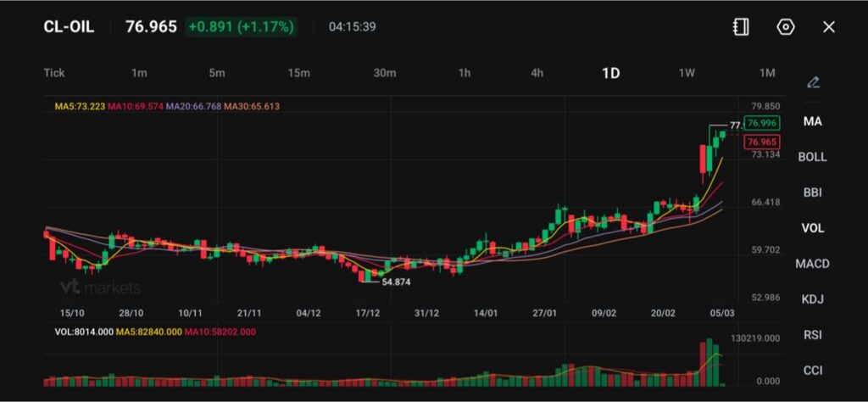Image resolution: width=868 pixels, height=402 pixels.
Task: Toggle the VOL sub-indicator
Action: pos(812,228)
